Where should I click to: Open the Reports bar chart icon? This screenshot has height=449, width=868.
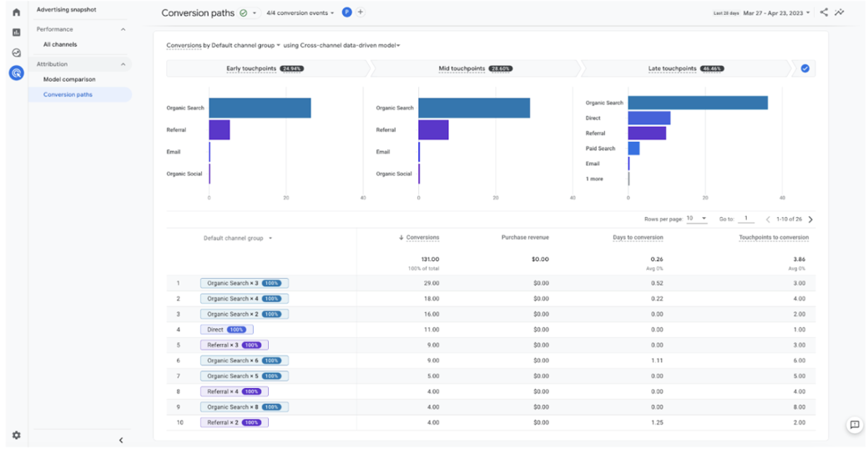coord(16,33)
